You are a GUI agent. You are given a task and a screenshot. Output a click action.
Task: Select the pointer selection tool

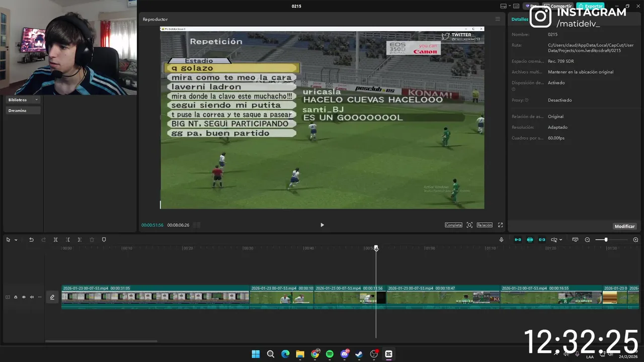point(8,240)
